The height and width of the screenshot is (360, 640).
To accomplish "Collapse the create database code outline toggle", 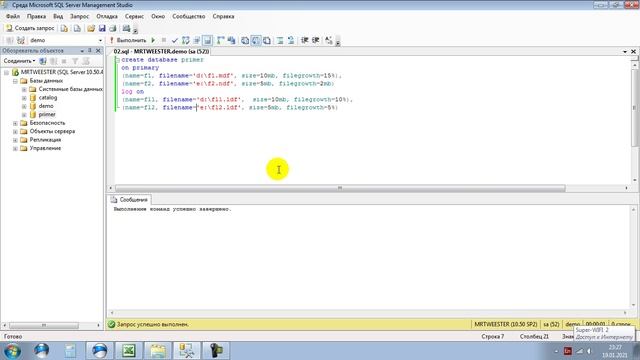I will (x=118, y=60).
